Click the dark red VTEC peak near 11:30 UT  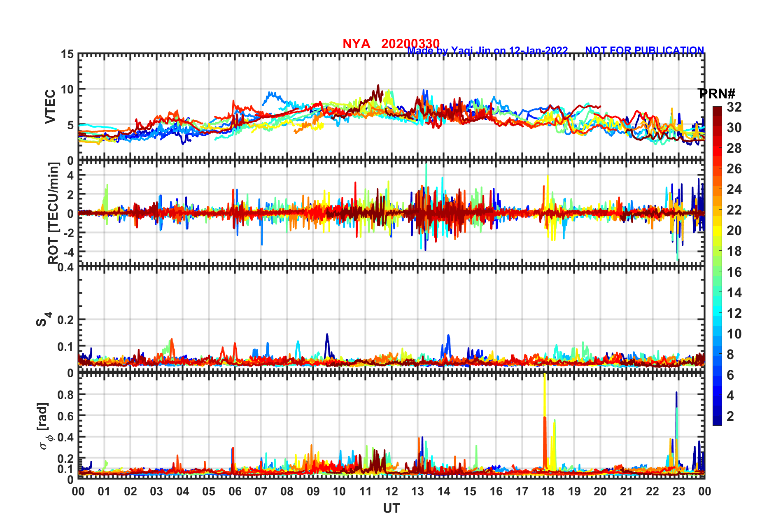point(378,91)
